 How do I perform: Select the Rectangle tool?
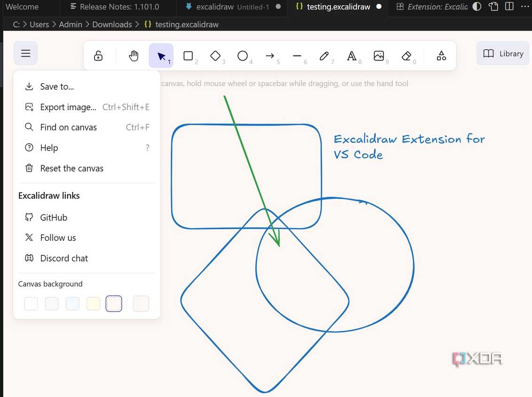click(188, 56)
